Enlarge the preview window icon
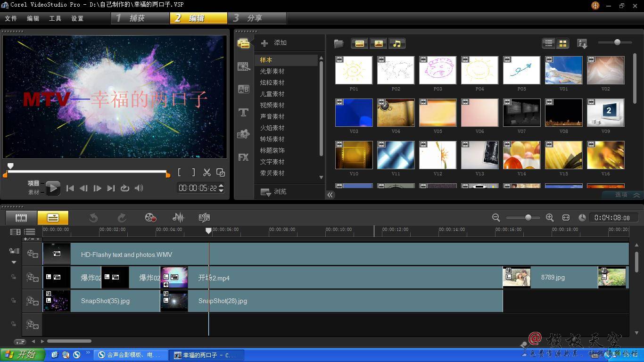644x362 pixels. tap(220, 173)
